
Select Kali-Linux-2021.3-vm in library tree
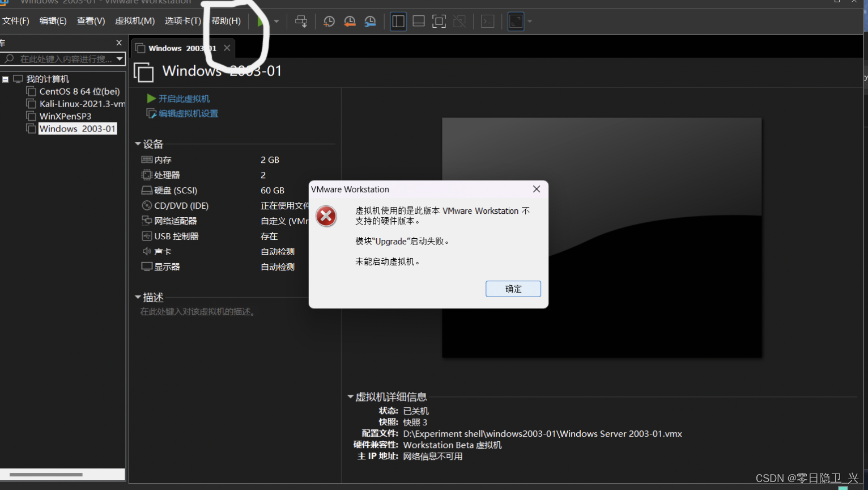(82, 104)
